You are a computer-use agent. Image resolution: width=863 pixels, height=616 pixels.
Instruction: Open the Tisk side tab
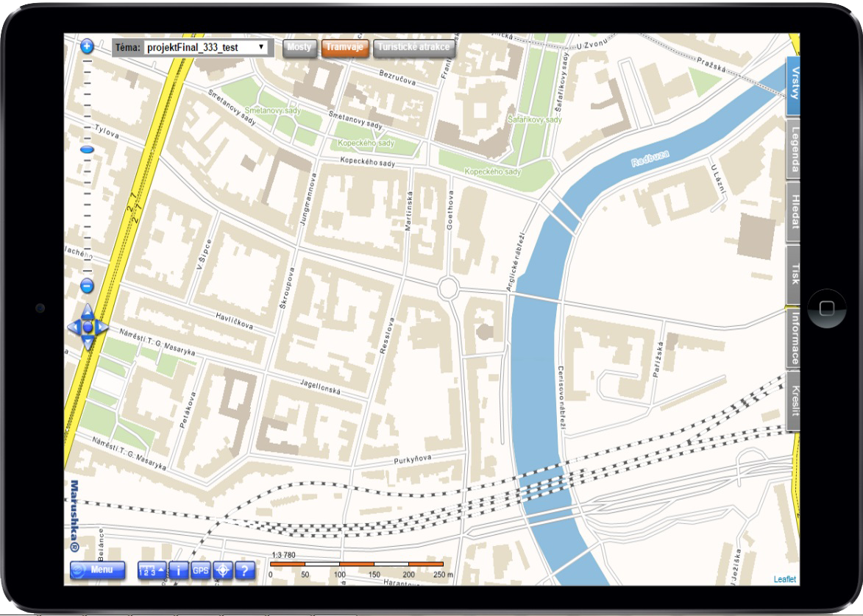793,274
